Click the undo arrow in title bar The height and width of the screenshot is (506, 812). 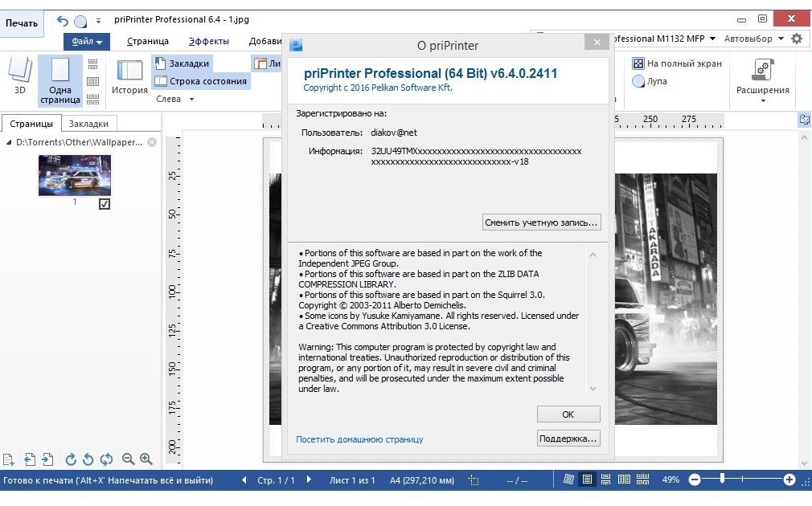[x=63, y=21]
